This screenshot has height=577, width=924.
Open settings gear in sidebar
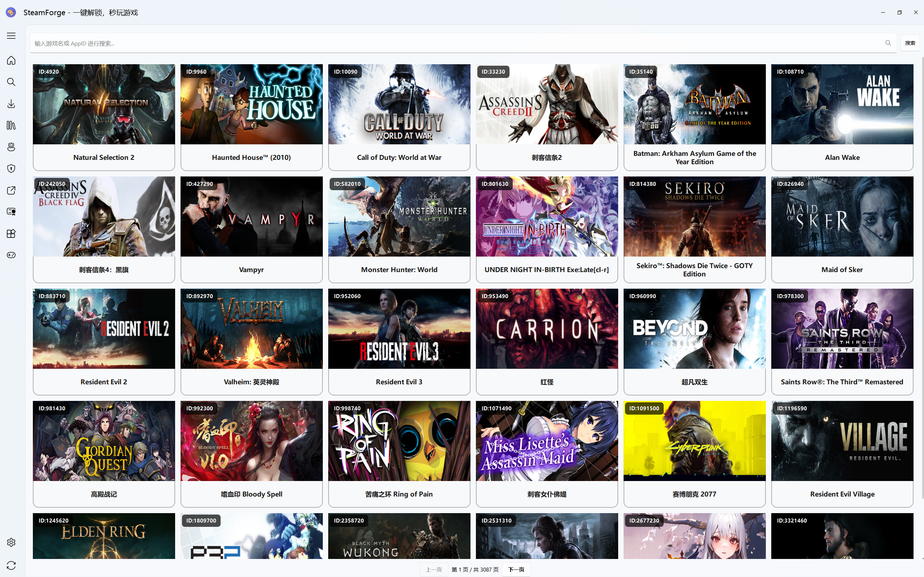pos(11,542)
